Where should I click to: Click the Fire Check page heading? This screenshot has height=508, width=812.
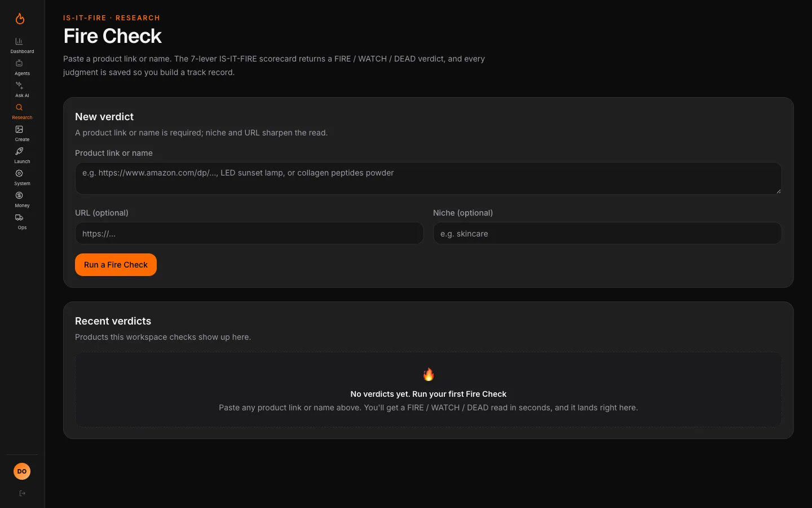coord(113,36)
